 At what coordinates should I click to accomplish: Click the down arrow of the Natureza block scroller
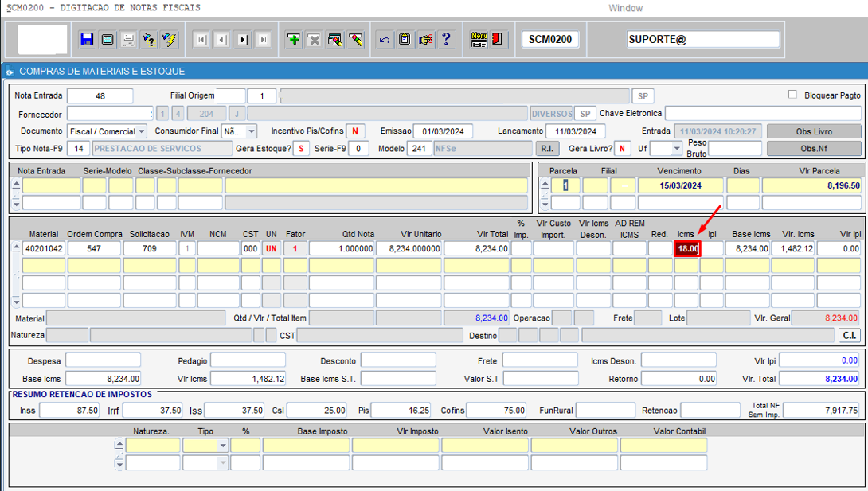(119, 465)
